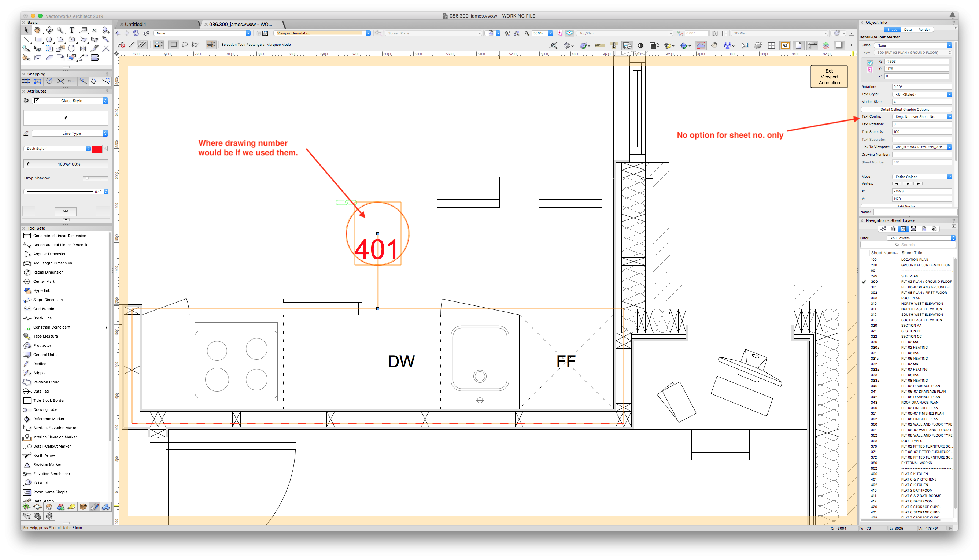The width and height of the screenshot is (979, 560).
Task: Switch to the Untitled 1 document tab
Action: pos(137,24)
